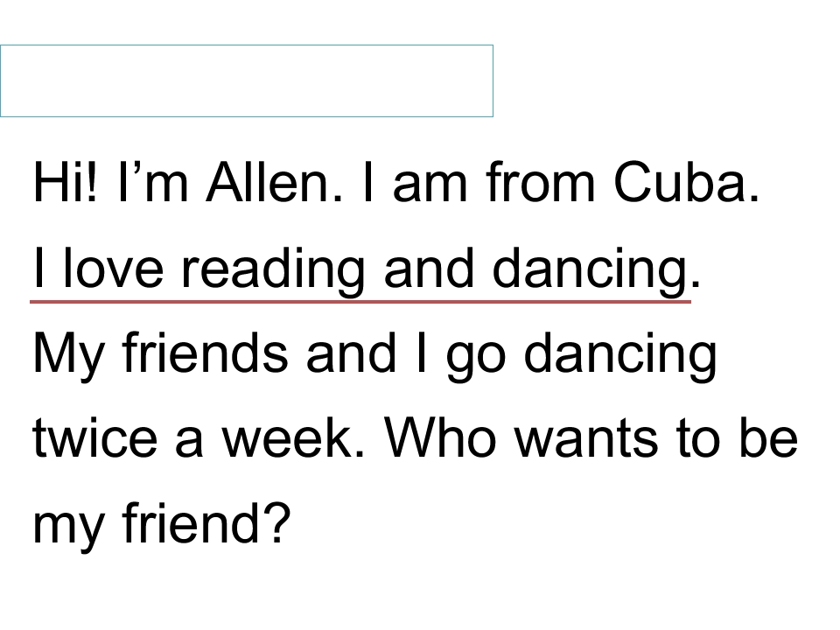The image size is (840, 630).
Task: Click the red underline beneath the second sentence
Action: point(360,302)
